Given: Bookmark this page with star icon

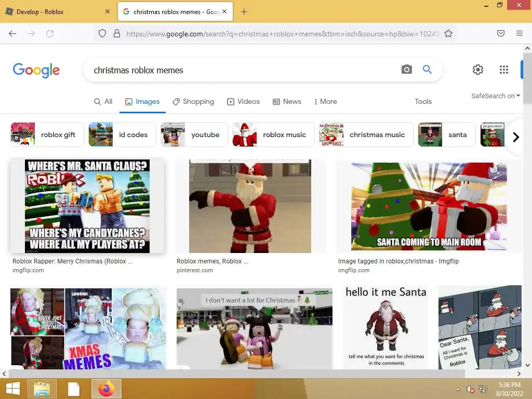Looking at the screenshot, I should point(448,33).
